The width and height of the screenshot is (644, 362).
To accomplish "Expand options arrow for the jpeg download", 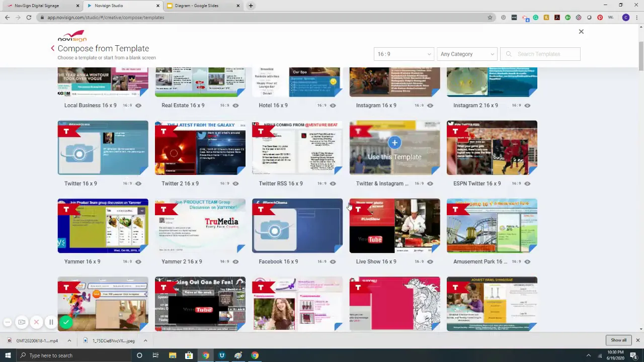I will (145, 341).
